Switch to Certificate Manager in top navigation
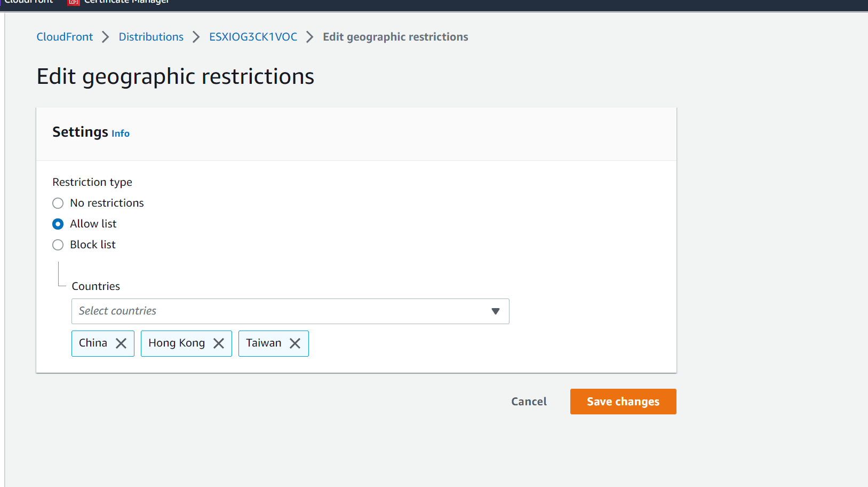The image size is (868, 487). [x=125, y=2]
